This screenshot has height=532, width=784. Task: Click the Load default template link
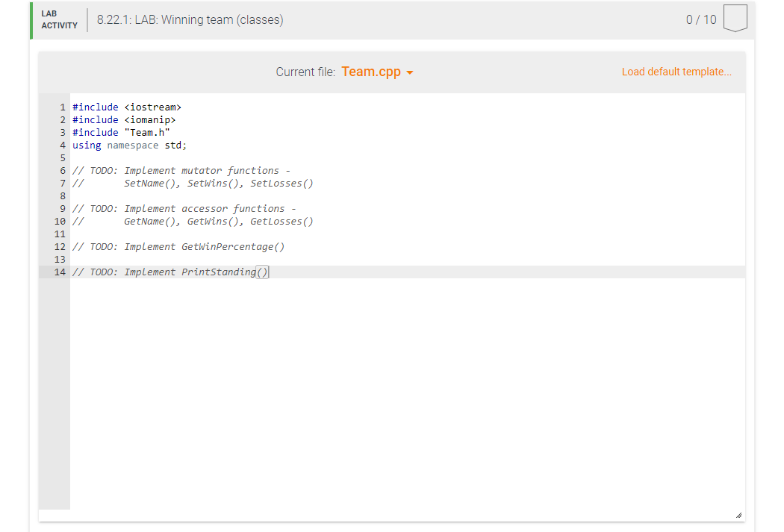(x=676, y=72)
